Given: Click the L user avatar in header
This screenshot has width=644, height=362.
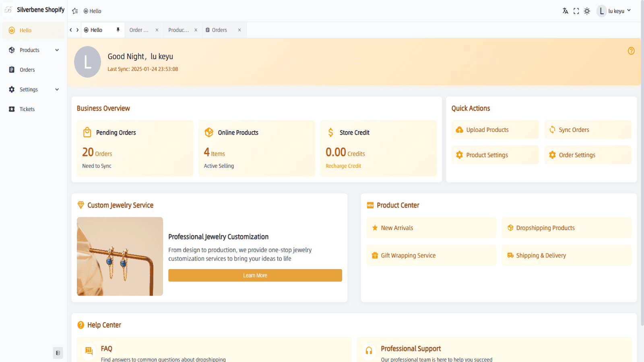Looking at the screenshot, I should (601, 11).
